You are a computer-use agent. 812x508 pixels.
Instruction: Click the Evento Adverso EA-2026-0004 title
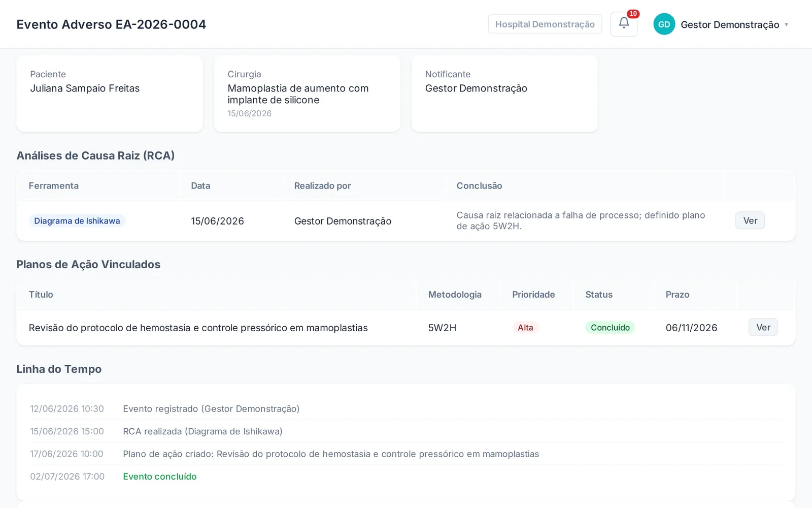[111, 24]
